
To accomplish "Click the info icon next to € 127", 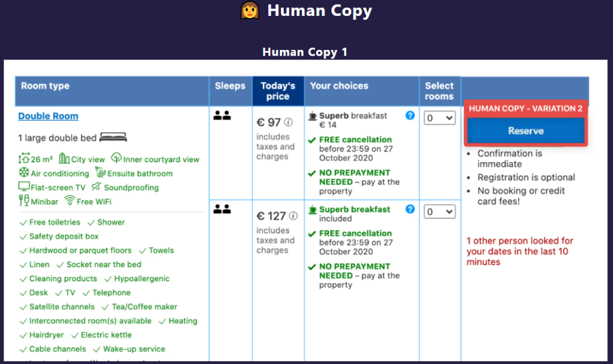I will tap(293, 216).
